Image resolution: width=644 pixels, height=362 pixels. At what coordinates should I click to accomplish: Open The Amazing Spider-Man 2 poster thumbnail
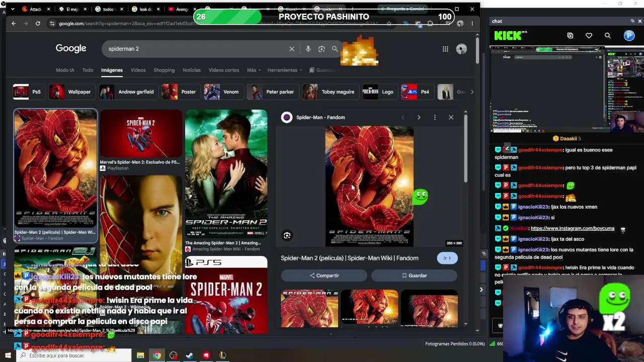click(x=226, y=174)
